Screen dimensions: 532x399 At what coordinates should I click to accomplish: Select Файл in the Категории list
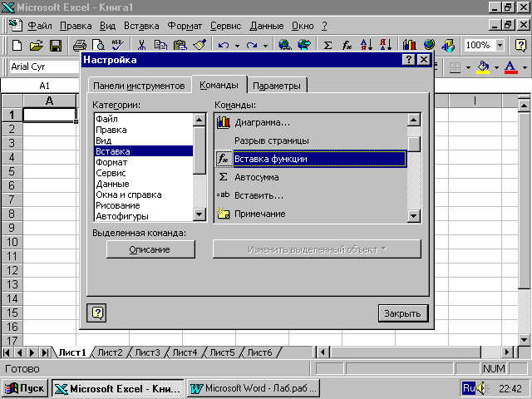pos(144,119)
